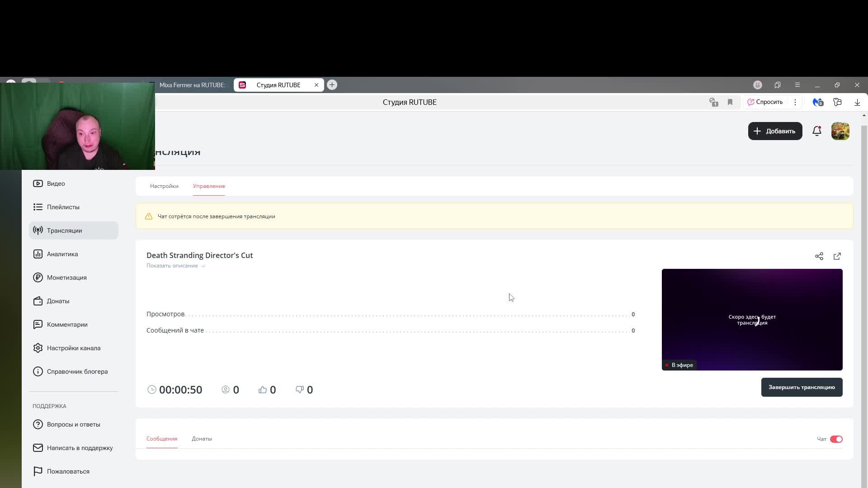Open the browser three-dot menu next to Спросить

coord(795,102)
